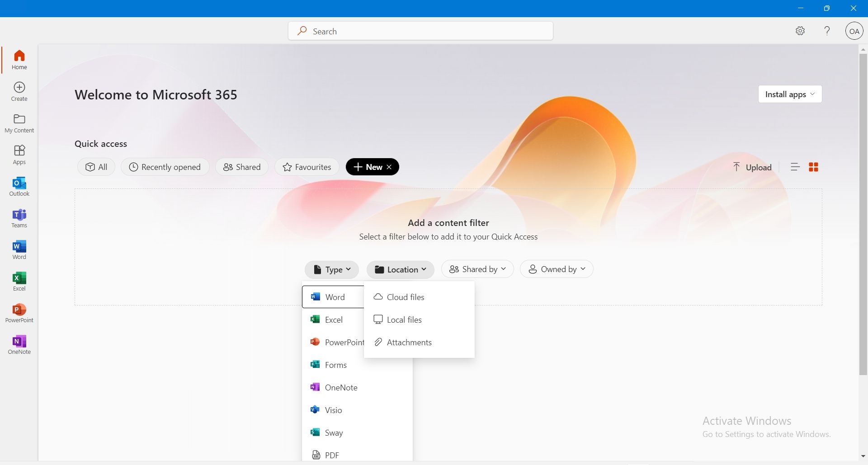
Task: Minimize the Microsoft 365 window
Action: (801, 8)
